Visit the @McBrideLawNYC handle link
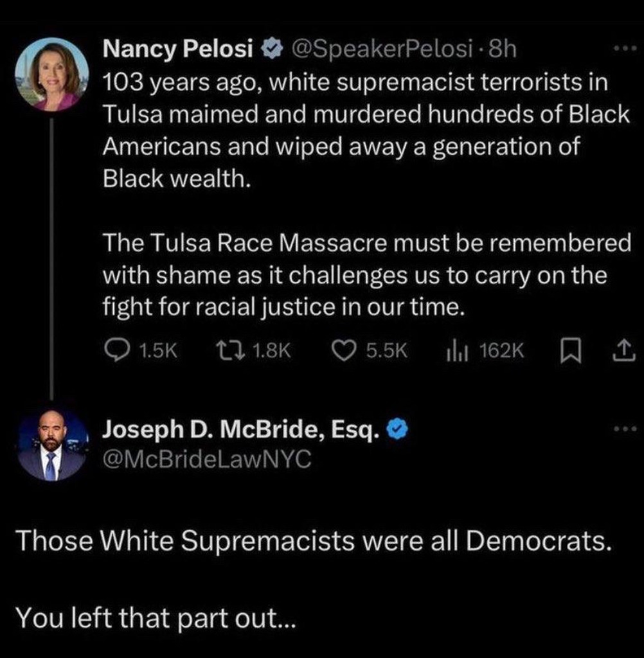 pyautogui.click(x=207, y=458)
